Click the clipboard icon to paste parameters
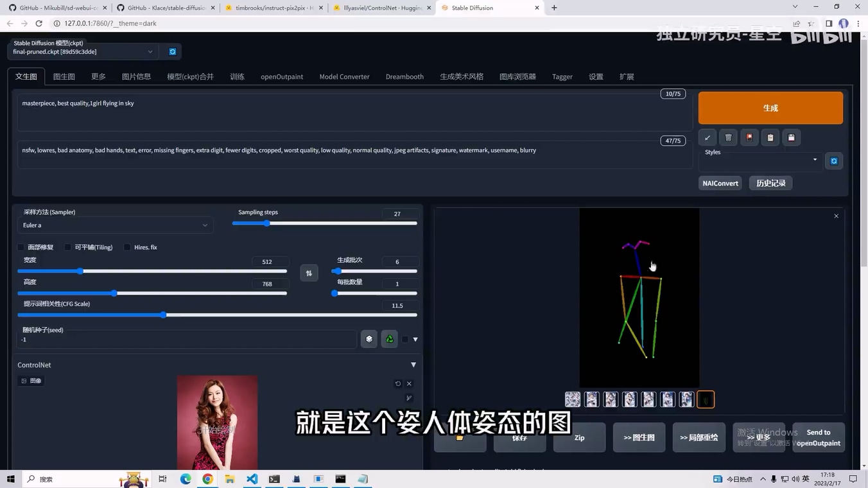This screenshot has width=868, height=488. (770, 137)
